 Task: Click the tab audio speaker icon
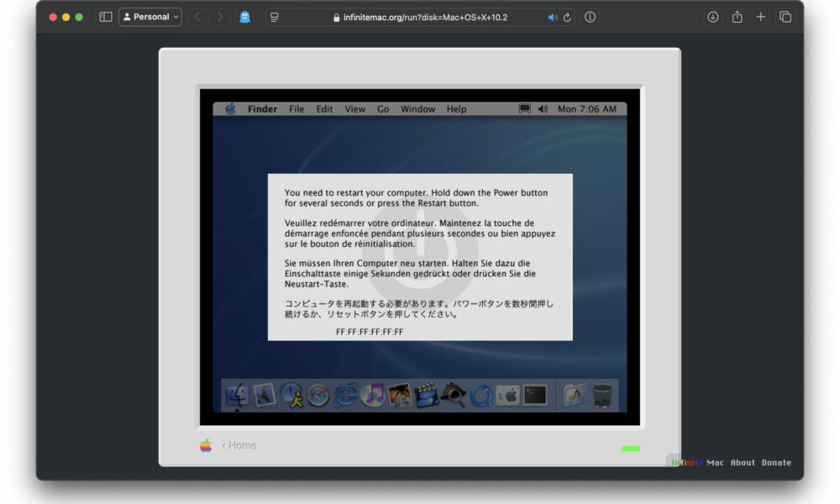(x=553, y=17)
